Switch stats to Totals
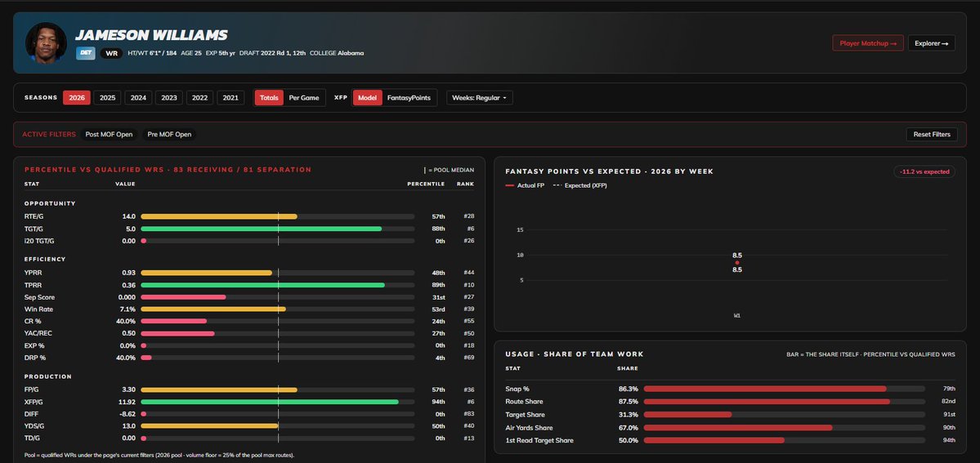Screen dimensions: 980x463 (x=269, y=98)
